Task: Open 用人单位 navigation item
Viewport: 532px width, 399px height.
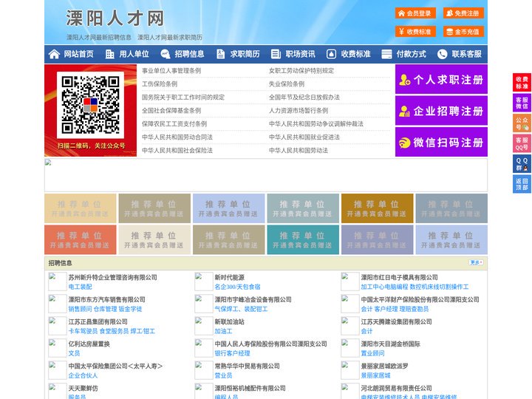Action: [x=134, y=54]
